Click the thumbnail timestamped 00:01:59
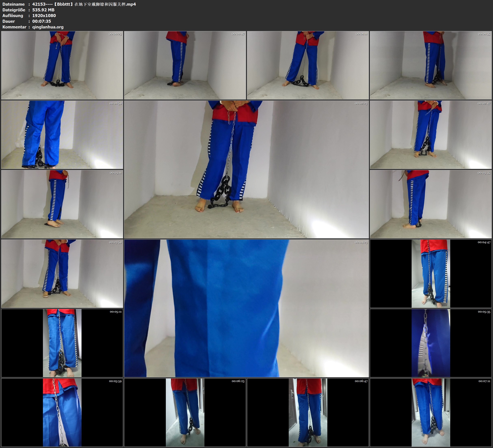This screenshot has height=448, width=493. 62,135
